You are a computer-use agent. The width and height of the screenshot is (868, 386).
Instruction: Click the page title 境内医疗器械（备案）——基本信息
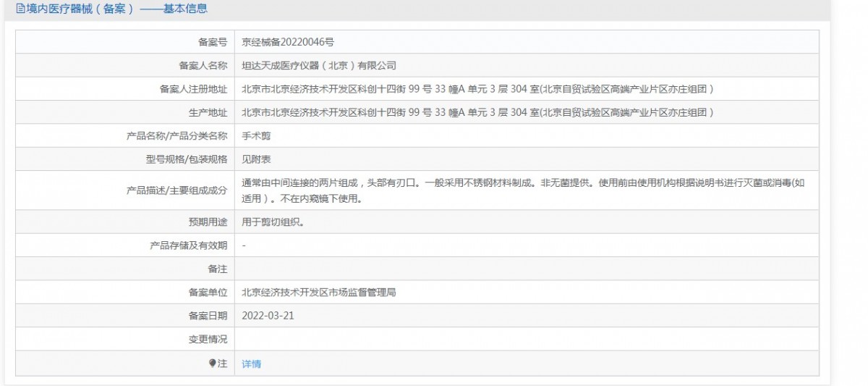pos(116,9)
